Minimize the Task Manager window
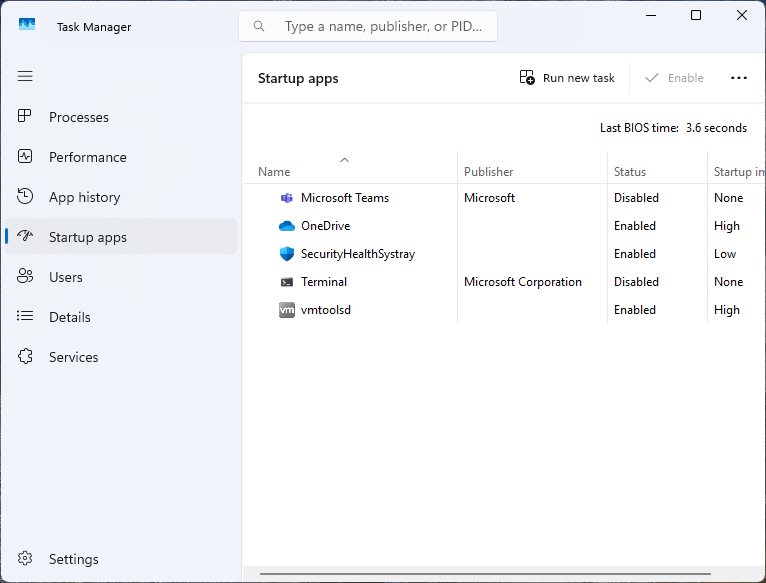 point(651,15)
